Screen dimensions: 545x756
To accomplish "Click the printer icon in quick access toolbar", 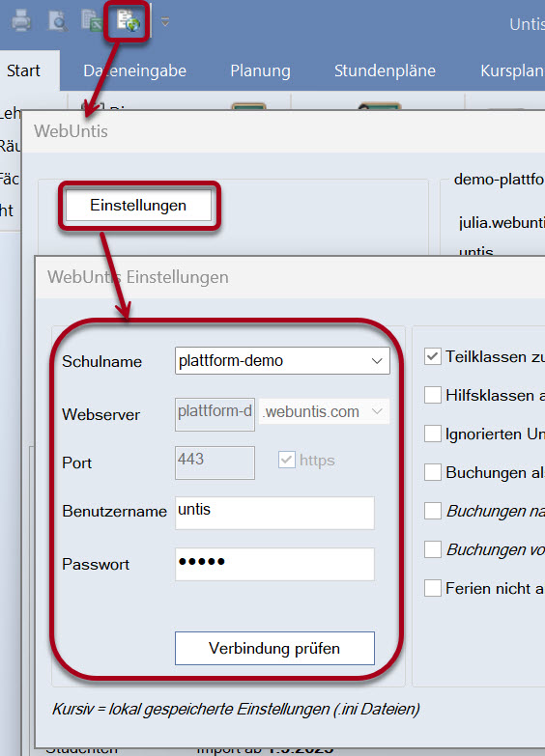I will (20, 20).
